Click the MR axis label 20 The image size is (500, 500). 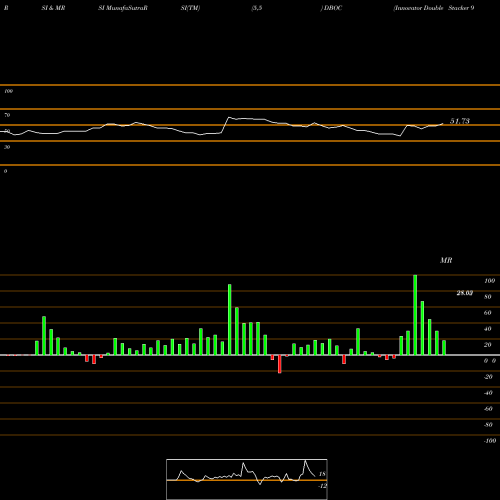coord(488,345)
